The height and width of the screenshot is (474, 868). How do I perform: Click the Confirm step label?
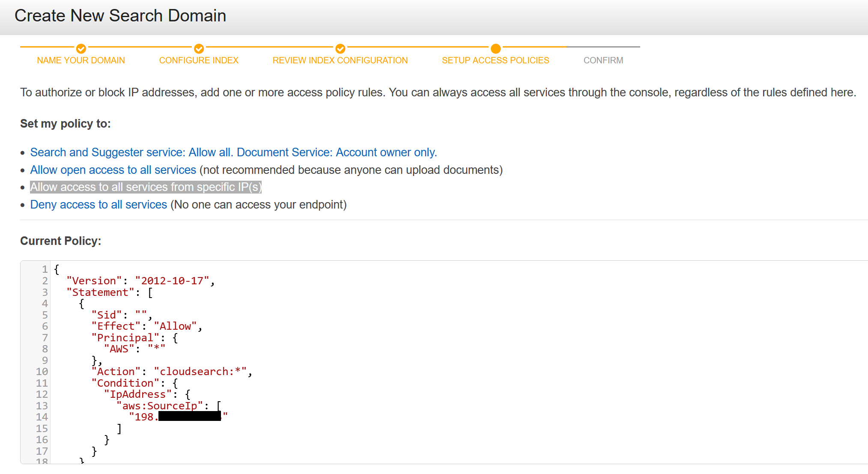point(603,60)
